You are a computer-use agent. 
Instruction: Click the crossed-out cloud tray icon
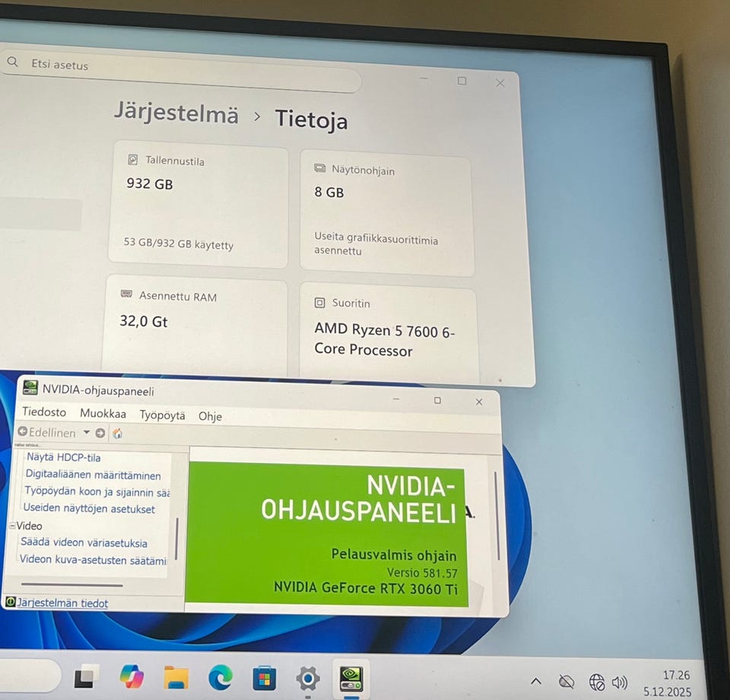click(x=566, y=682)
